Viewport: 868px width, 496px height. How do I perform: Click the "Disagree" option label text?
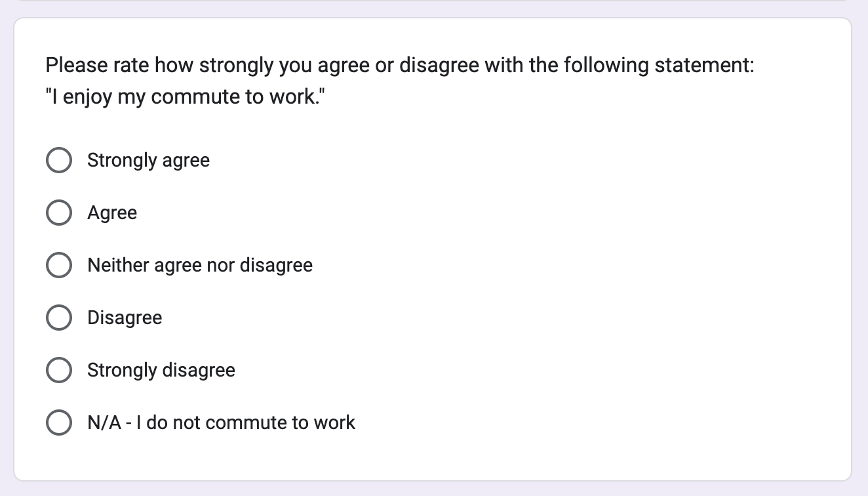[x=125, y=318]
